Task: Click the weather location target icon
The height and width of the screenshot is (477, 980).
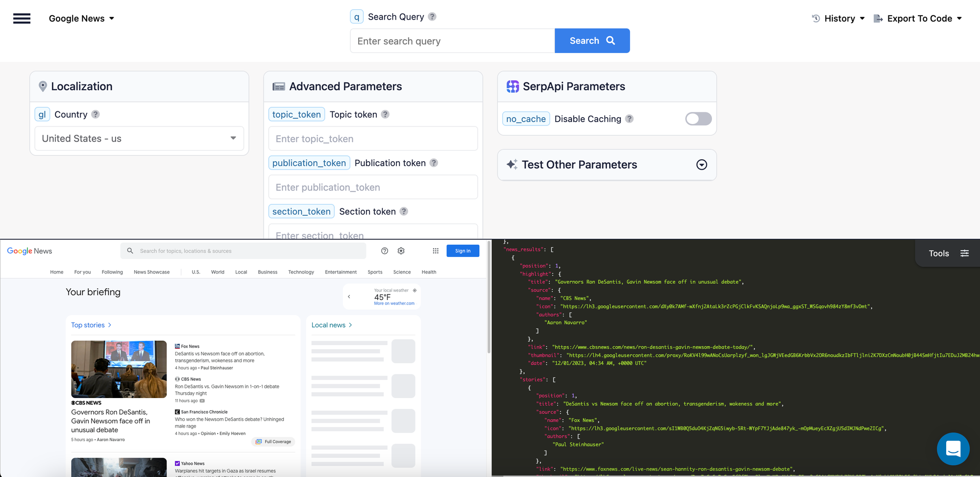Action: tap(415, 290)
